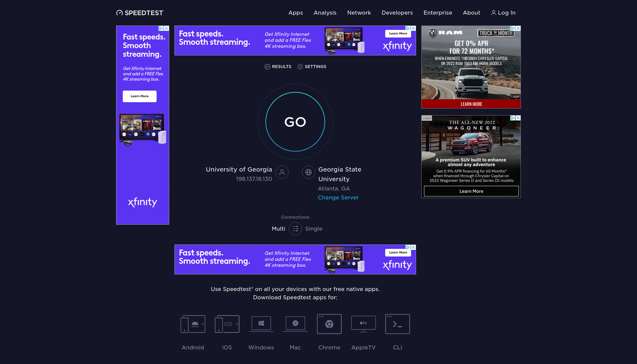Click the AppleTV label

tap(364, 347)
